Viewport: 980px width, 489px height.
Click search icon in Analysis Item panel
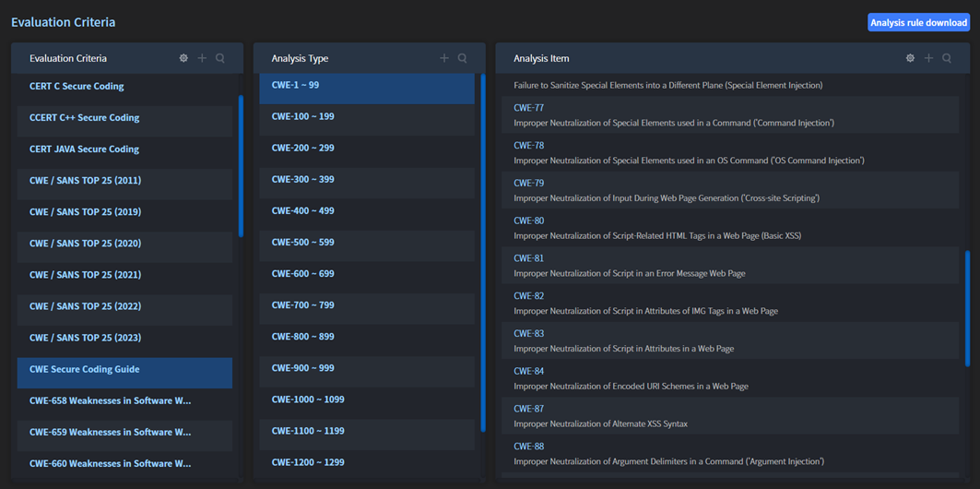coord(947,58)
